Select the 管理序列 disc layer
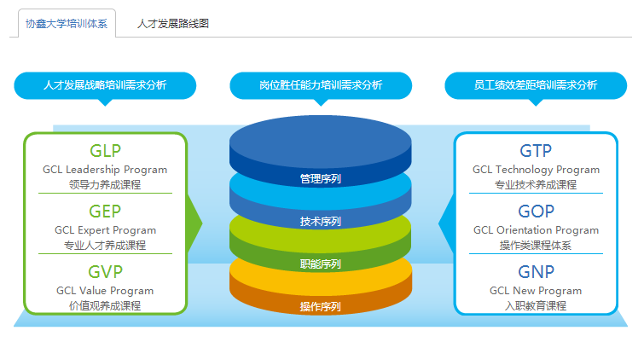 point(321,150)
